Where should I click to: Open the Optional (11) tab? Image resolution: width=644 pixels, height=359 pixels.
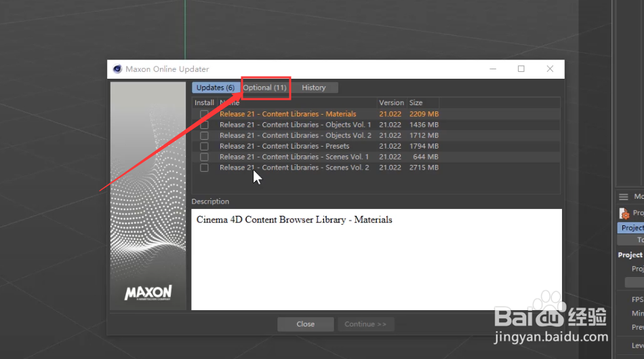(x=264, y=88)
